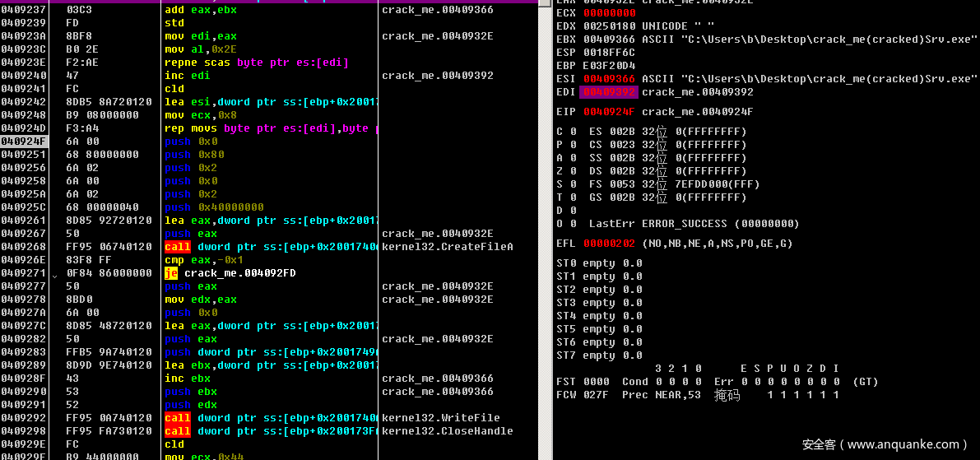This screenshot has height=460, width=980.
Task: Click the scroll up arrow of the disassembly pane
Action: [544, 3]
